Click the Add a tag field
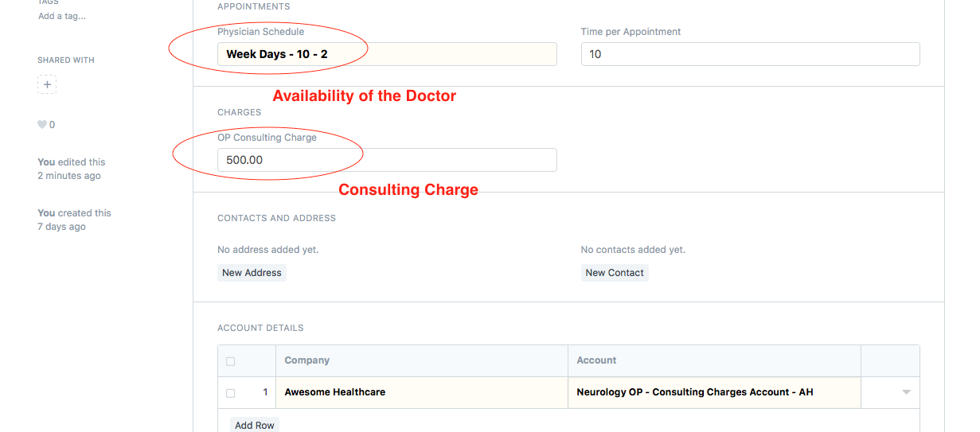Image resolution: width=980 pixels, height=432 pixels. [62, 16]
